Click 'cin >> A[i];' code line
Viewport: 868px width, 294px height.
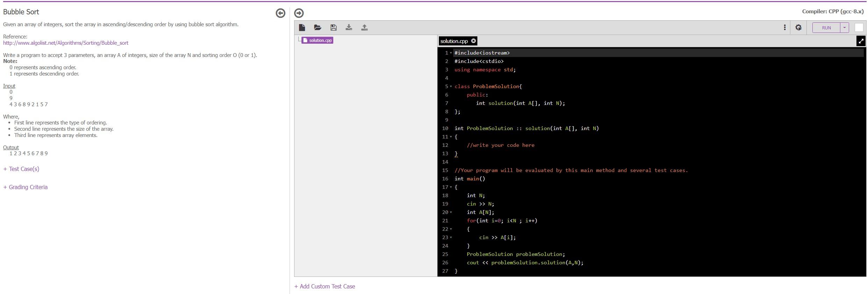coord(497,237)
